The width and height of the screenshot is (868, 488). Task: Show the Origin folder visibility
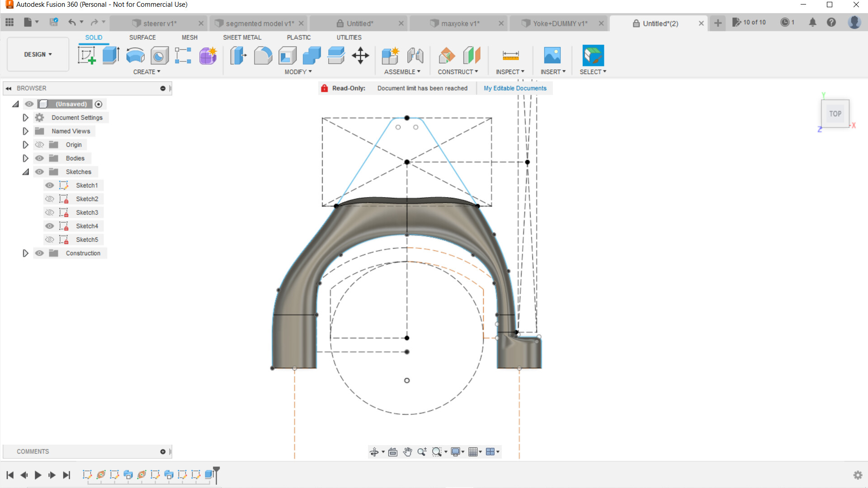point(39,144)
